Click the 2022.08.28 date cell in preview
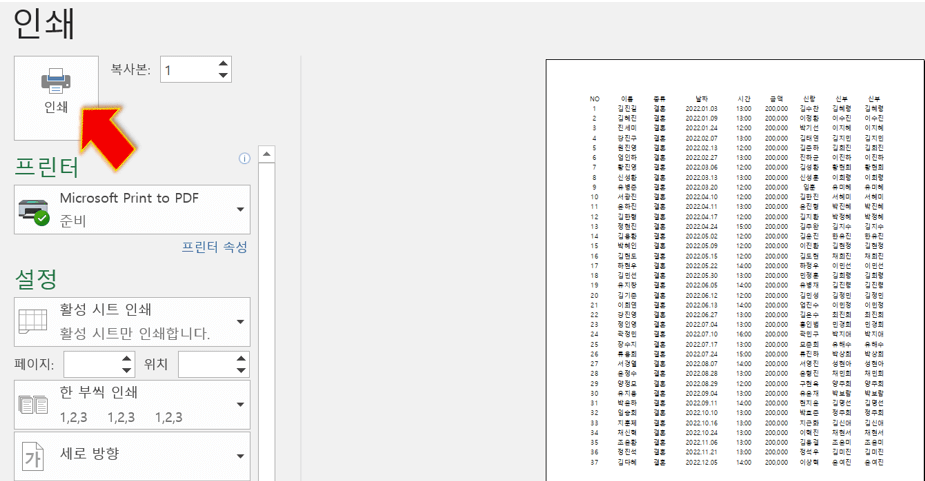 701,374
